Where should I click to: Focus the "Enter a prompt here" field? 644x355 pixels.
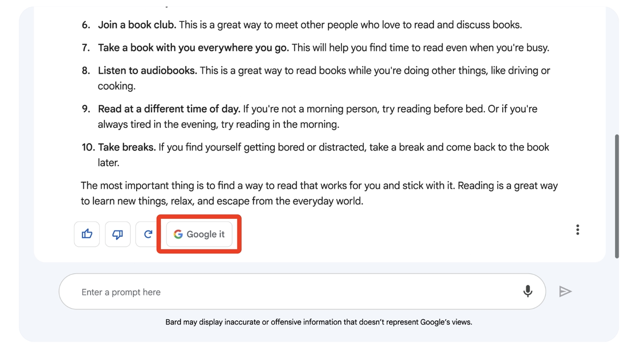(x=294, y=292)
